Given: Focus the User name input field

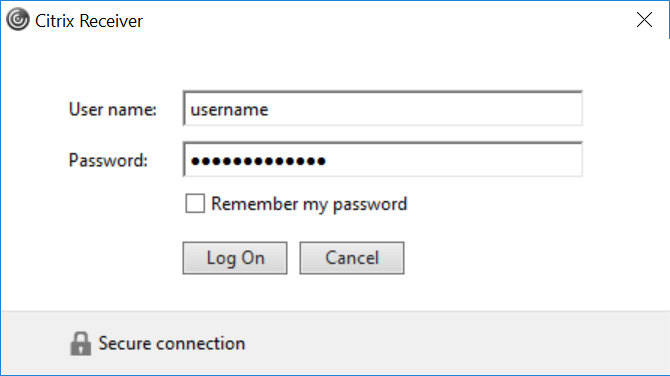Looking at the screenshot, I should pyautogui.click(x=382, y=109).
